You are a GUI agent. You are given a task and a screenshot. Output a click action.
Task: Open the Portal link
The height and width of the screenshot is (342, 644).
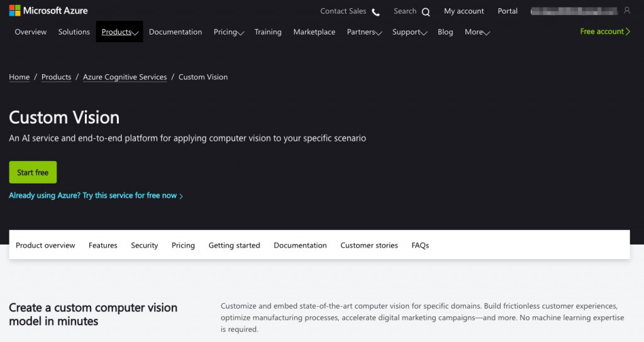(x=508, y=11)
